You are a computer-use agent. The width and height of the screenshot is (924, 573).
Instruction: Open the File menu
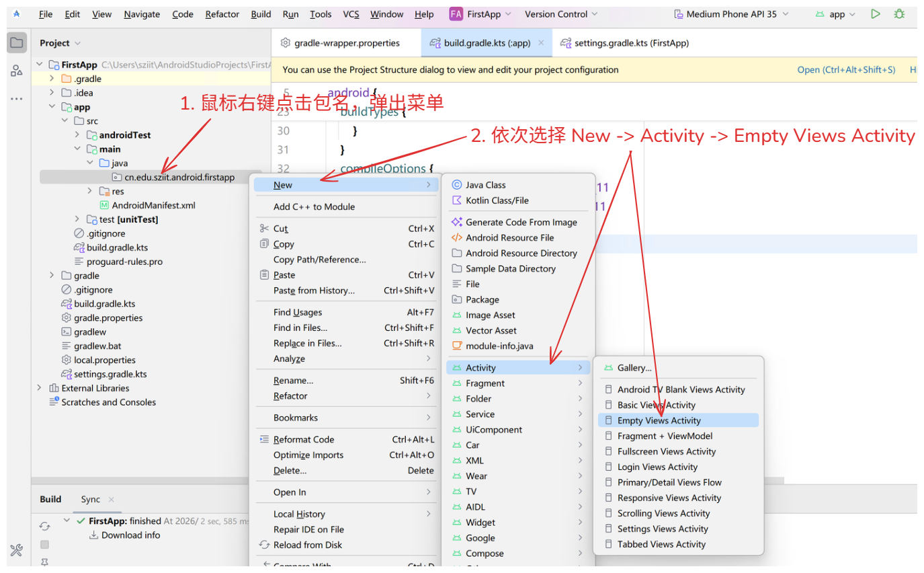(46, 14)
